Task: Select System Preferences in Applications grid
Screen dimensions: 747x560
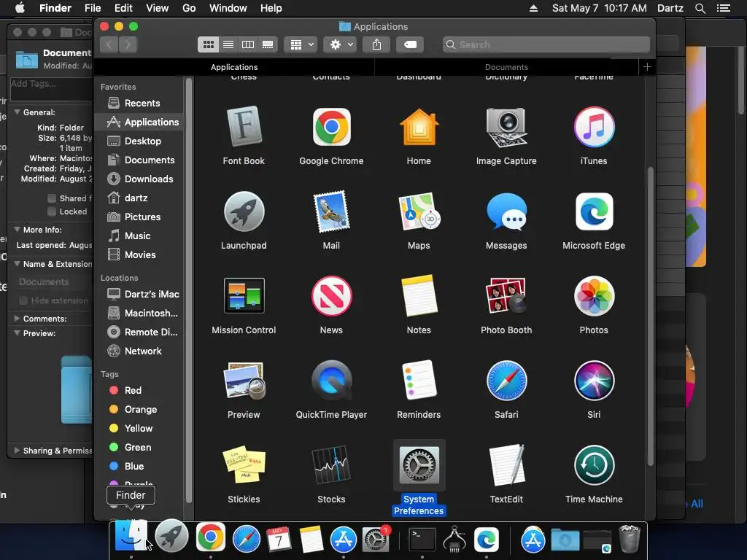Action: pos(419,464)
